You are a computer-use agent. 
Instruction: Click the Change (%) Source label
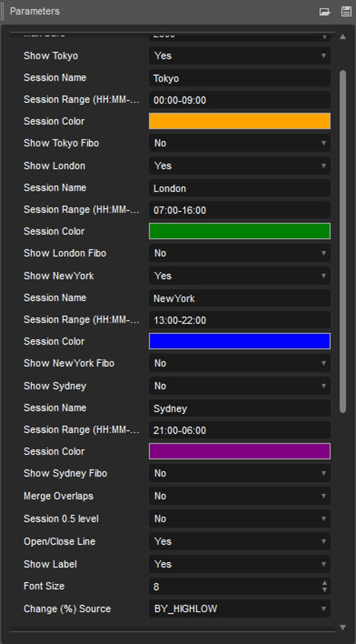67,608
